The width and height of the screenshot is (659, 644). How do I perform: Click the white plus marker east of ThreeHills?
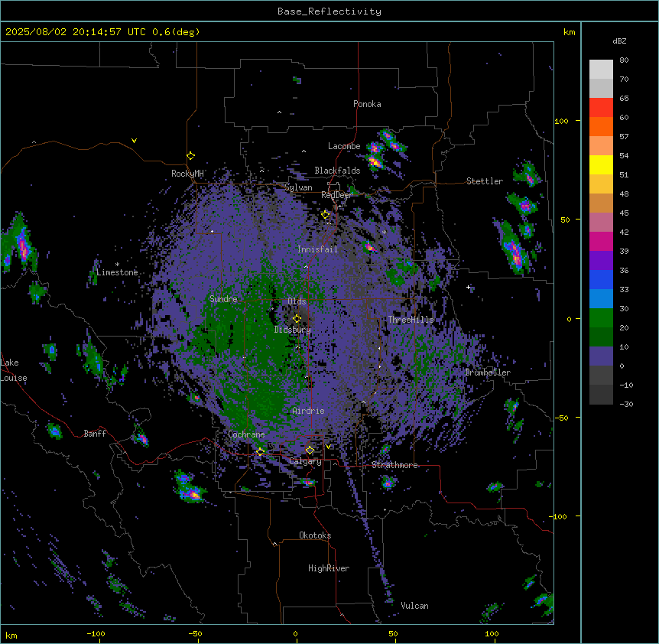pos(468,287)
